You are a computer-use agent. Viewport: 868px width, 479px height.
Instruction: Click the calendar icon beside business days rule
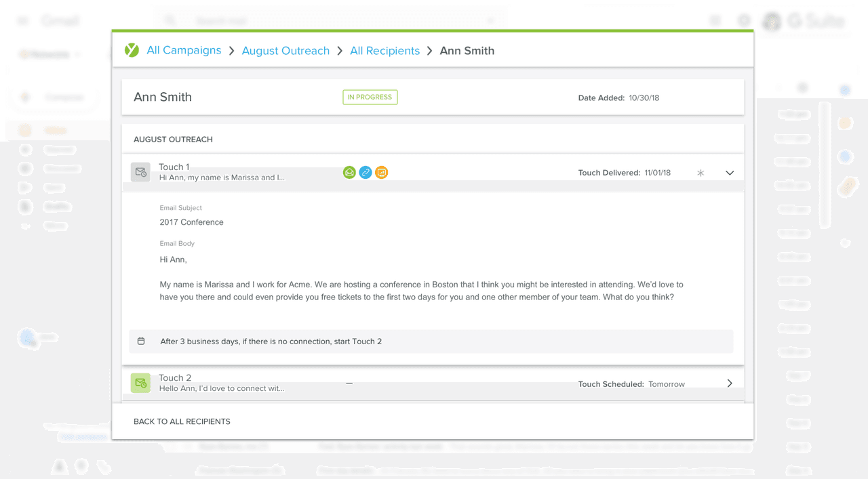(141, 341)
